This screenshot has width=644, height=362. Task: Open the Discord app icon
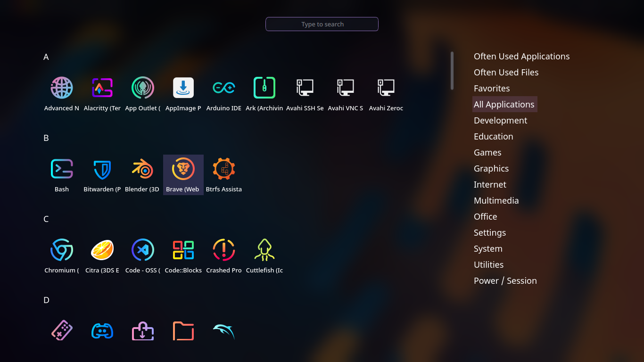click(x=102, y=331)
